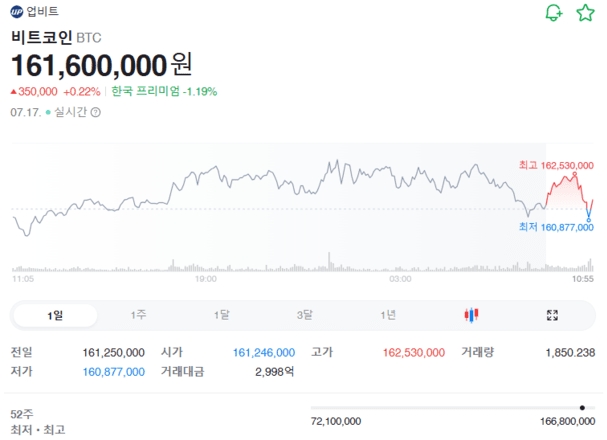The width and height of the screenshot is (607, 440).
Task: Click the Upbit logo icon
Action: tap(16, 12)
